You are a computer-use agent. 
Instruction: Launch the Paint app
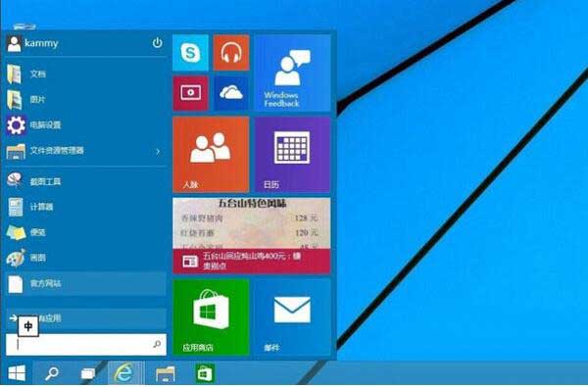click(x=86, y=258)
